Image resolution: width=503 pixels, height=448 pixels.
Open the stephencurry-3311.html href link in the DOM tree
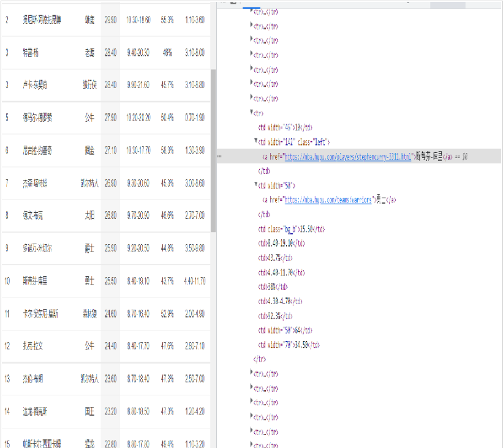(x=348, y=157)
